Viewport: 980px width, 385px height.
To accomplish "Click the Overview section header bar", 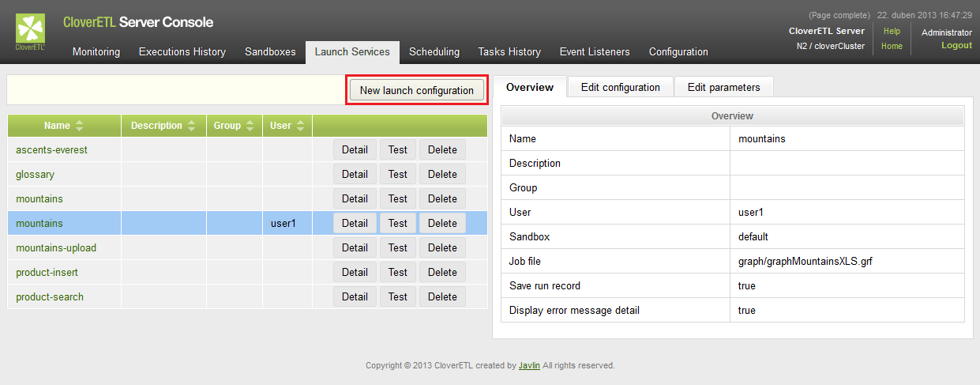I will [732, 115].
